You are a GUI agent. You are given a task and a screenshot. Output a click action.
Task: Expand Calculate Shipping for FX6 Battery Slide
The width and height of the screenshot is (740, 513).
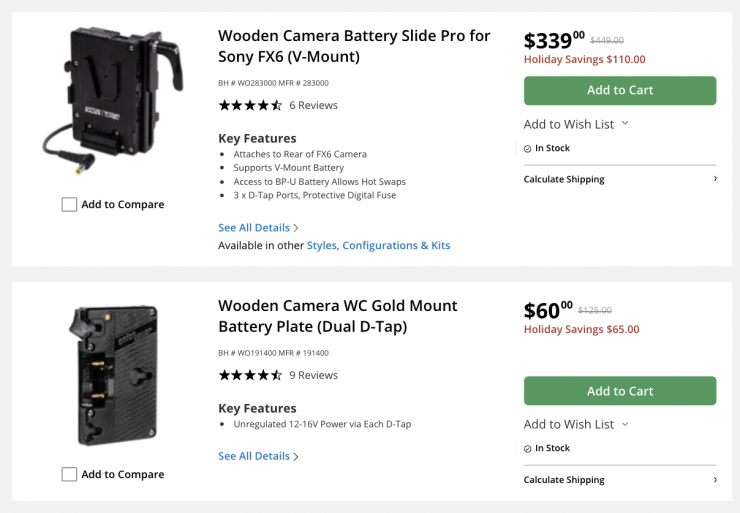[x=619, y=179]
